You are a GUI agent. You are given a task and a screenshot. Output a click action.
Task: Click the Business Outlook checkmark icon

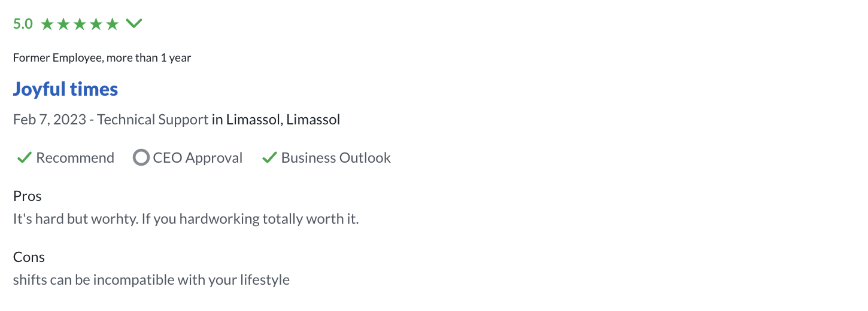tap(270, 158)
